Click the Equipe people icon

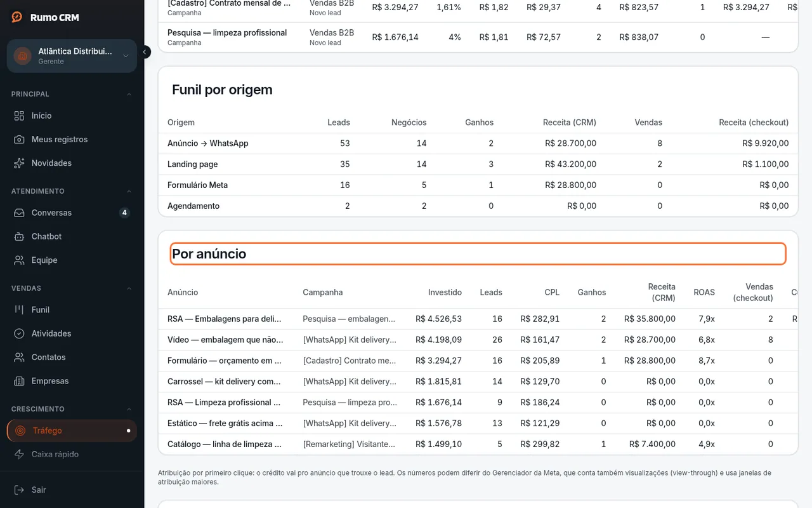click(x=20, y=260)
